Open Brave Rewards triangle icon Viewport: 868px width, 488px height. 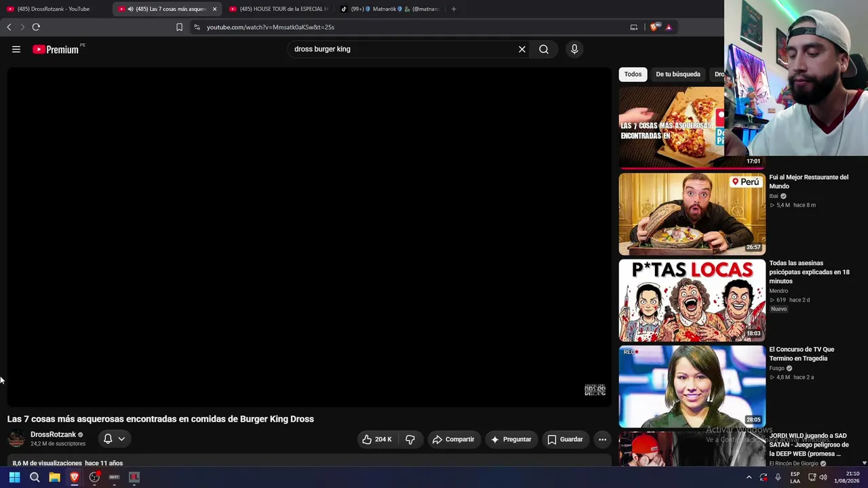coord(669,27)
